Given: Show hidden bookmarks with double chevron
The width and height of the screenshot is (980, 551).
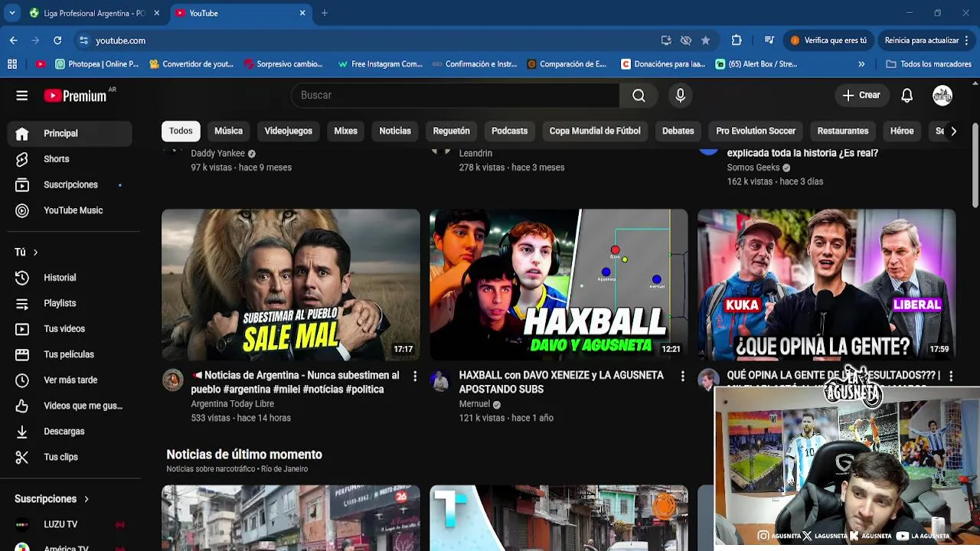Looking at the screenshot, I should pyautogui.click(x=861, y=64).
